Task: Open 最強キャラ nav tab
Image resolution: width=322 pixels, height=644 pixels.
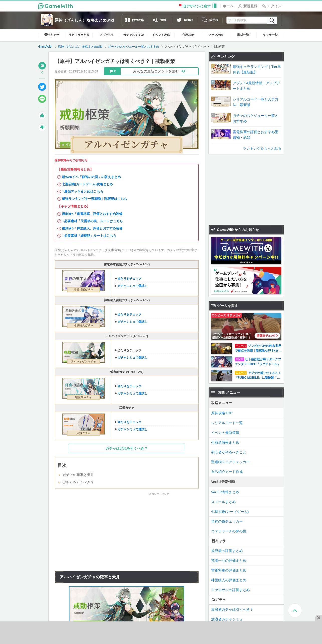Action: [x=52, y=35]
